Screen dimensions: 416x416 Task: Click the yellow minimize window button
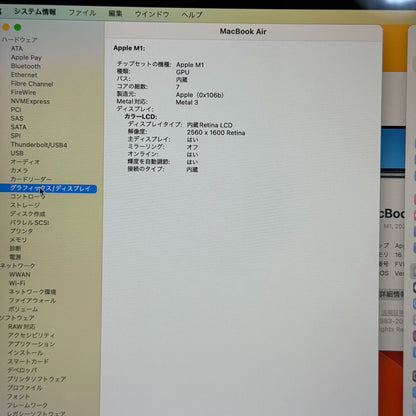[6, 27]
